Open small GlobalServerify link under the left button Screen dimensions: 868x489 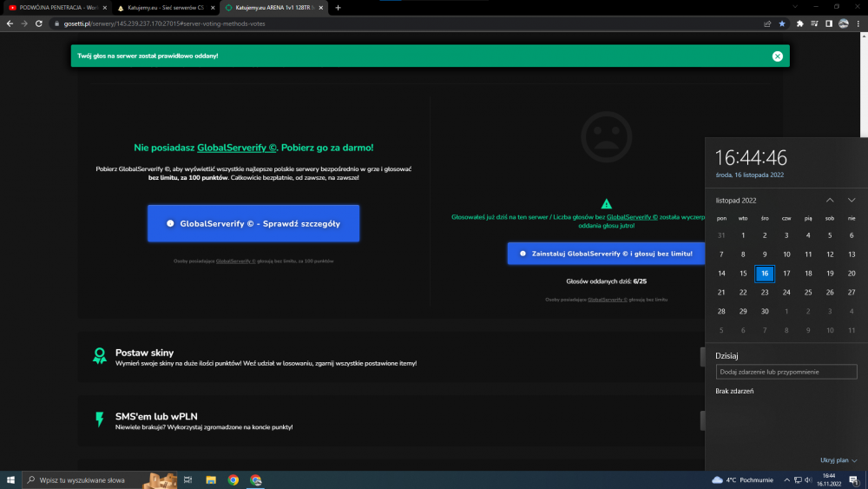coord(236,261)
